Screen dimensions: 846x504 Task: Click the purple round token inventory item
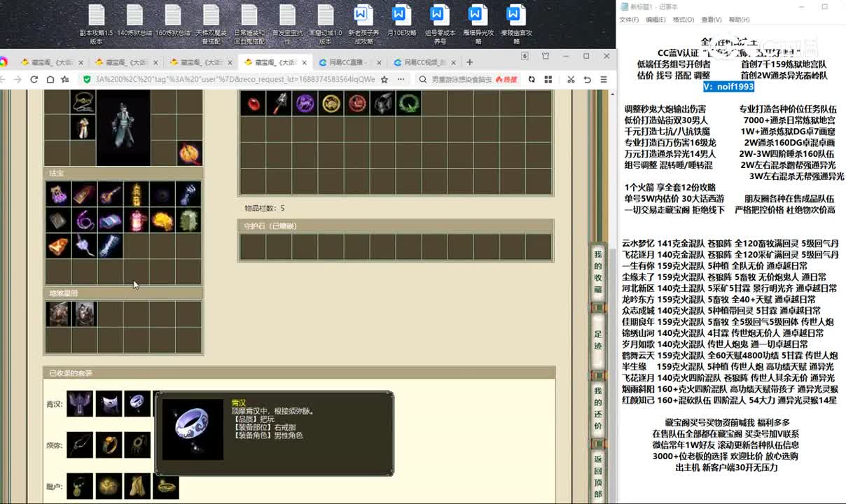(305, 104)
